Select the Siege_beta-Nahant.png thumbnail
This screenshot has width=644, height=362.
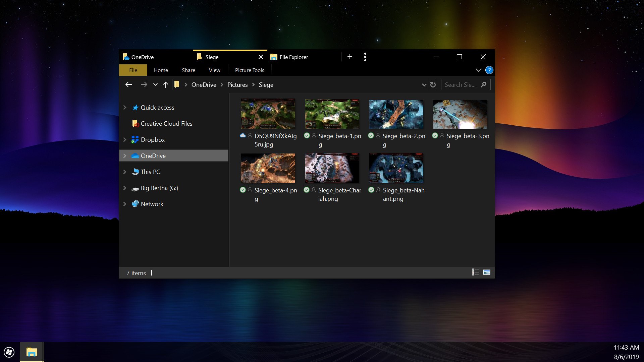coord(396,168)
